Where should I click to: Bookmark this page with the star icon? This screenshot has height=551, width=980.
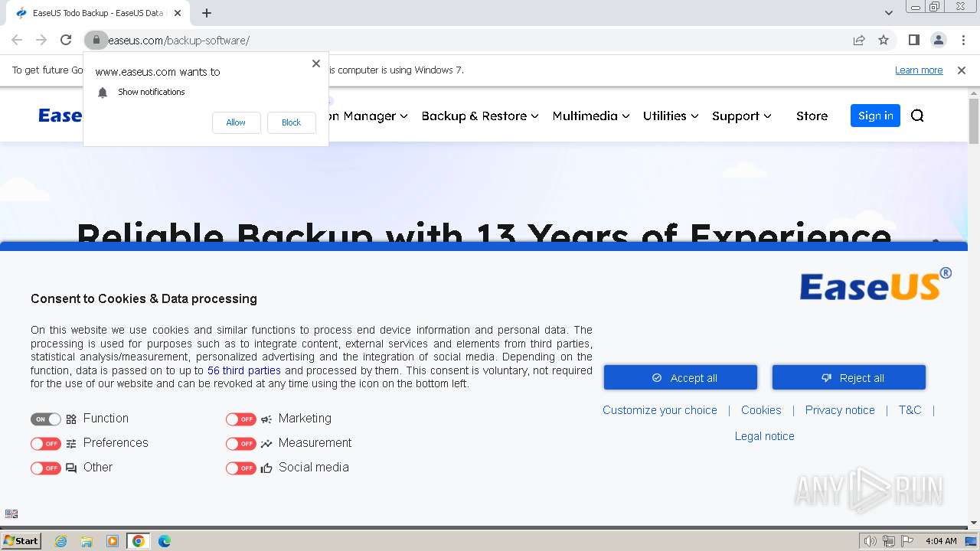tap(884, 40)
